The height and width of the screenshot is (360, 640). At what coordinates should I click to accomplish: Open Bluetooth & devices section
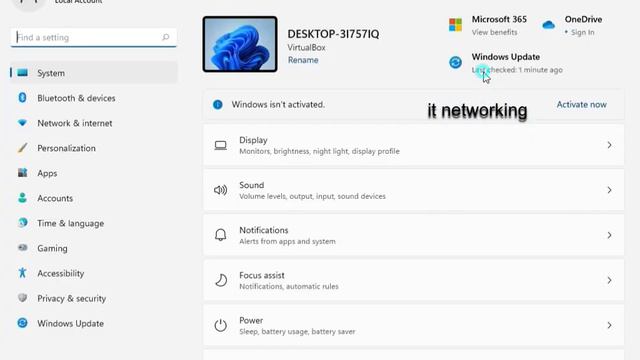[94, 98]
